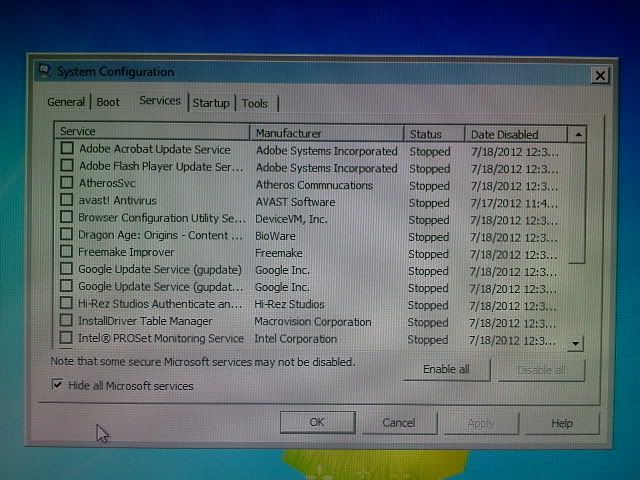Image resolution: width=640 pixels, height=480 pixels.
Task: Enable InstallDriver Table Manager checkbox
Action: pos(66,320)
